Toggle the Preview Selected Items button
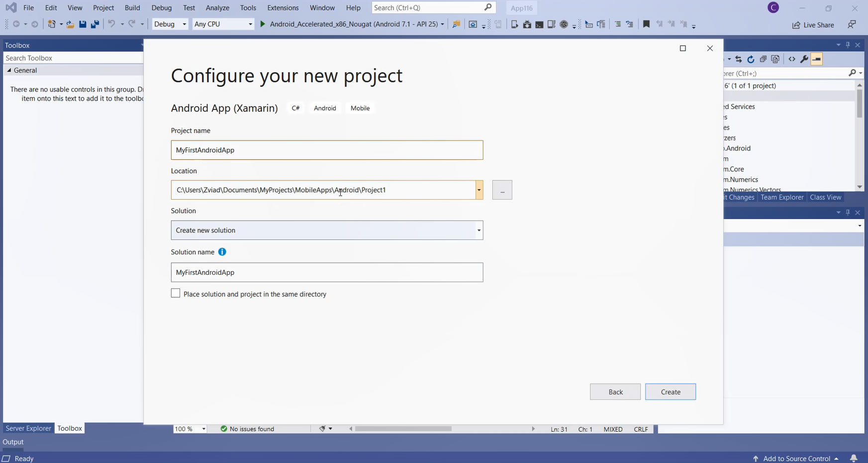The image size is (868, 463). tap(816, 59)
